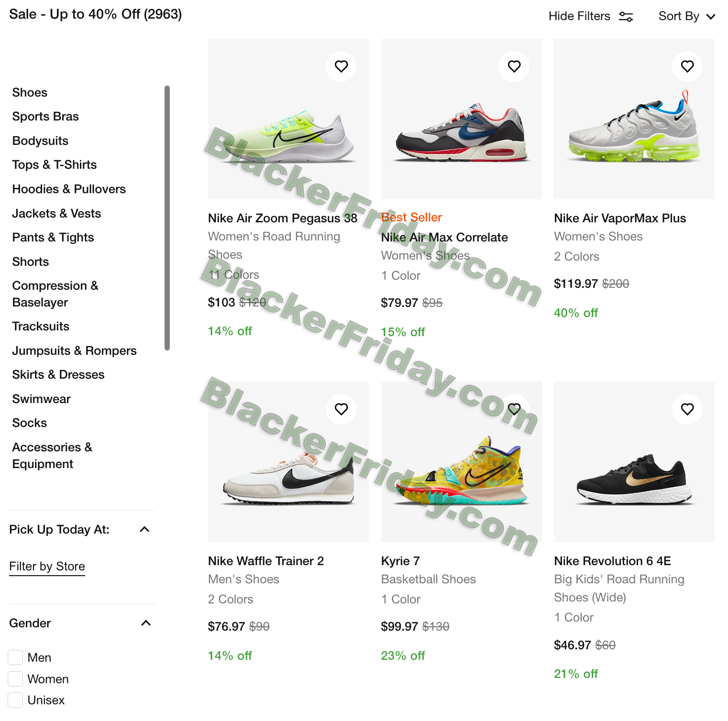Open the Sort By dropdown

[686, 16]
